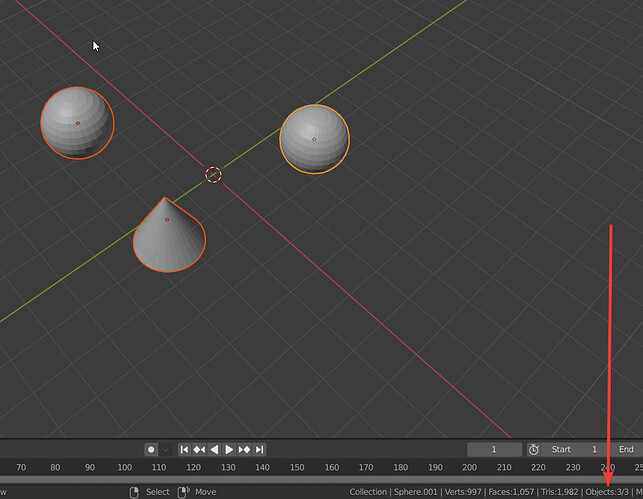Click frame 140 on the timeline

tap(262, 467)
